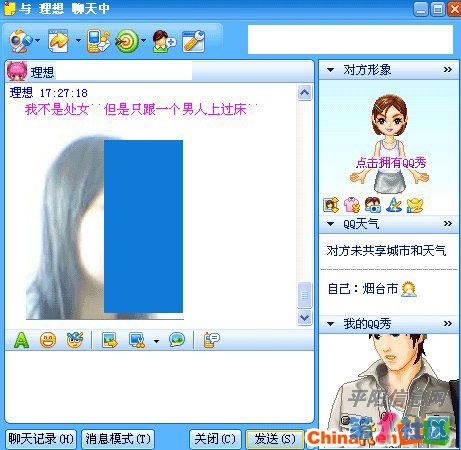Click the send picture icon
This screenshot has width=461, height=450.
coord(110,340)
